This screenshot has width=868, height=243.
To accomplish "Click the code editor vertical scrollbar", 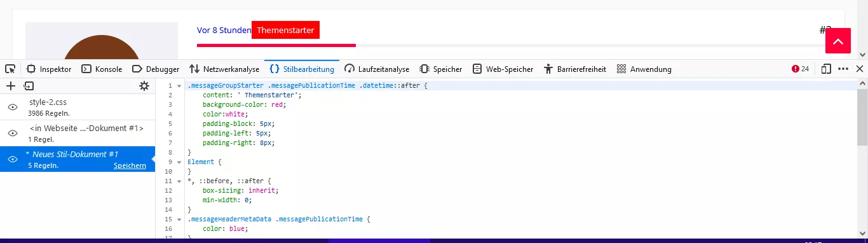I will (x=862, y=118).
